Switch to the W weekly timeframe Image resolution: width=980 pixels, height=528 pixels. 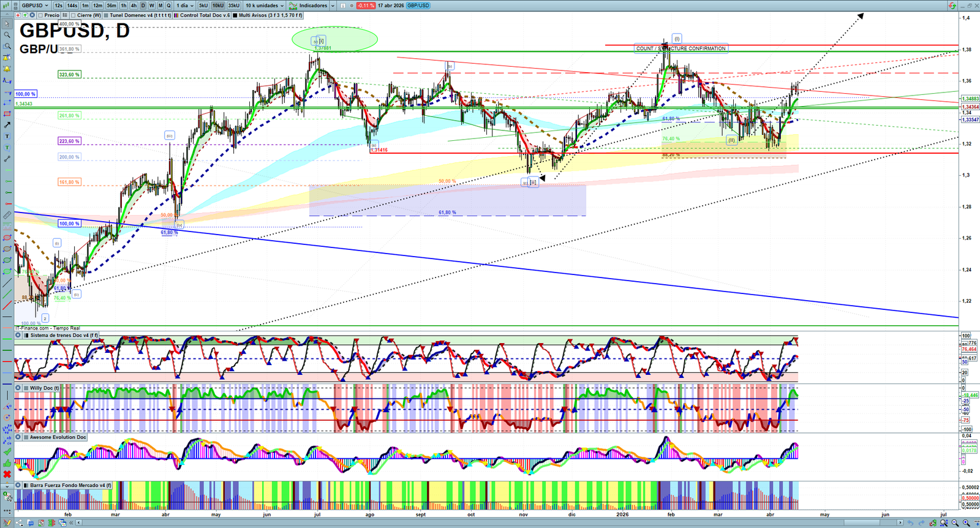[x=152, y=6]
